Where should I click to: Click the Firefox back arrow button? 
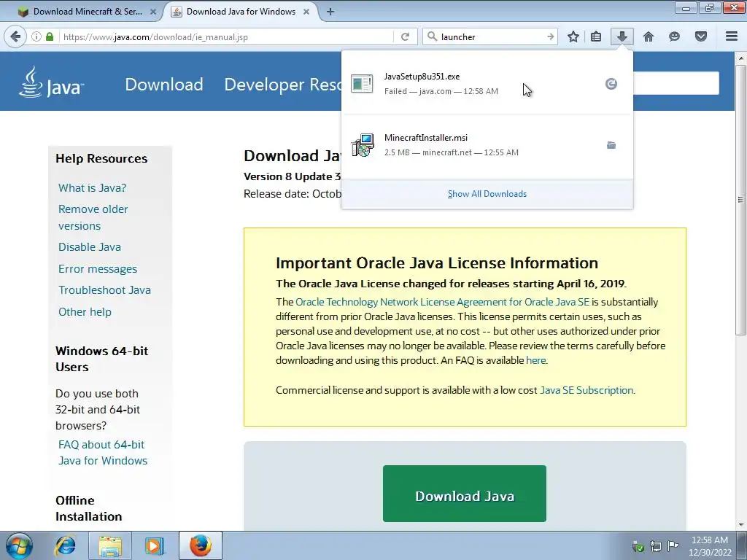click(x=15, y=36)
